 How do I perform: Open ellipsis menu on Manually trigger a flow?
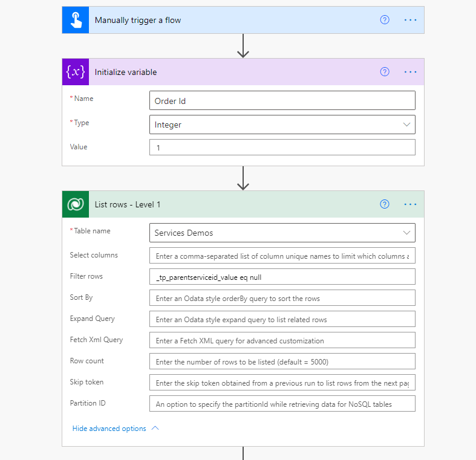(x=411, y=20)
